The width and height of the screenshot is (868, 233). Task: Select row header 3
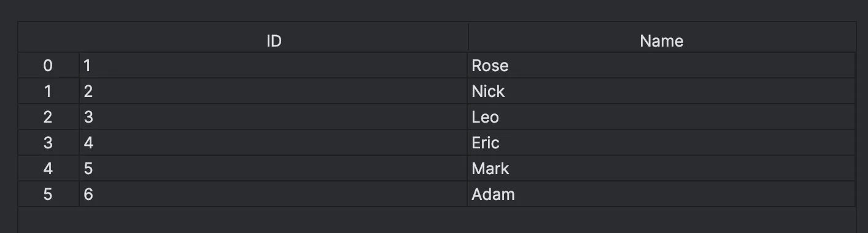coord(48,142)
